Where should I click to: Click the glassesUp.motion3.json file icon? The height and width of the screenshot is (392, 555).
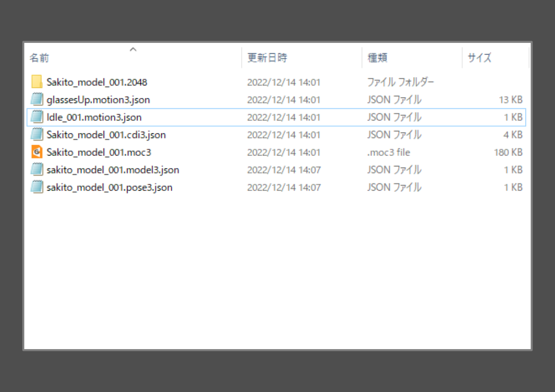click(x=37, y=100)
